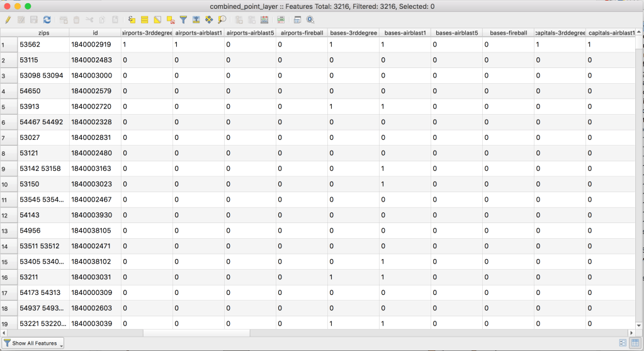Click the select all features icon
This screenshot has height=351, width=644.
(144, 20)
